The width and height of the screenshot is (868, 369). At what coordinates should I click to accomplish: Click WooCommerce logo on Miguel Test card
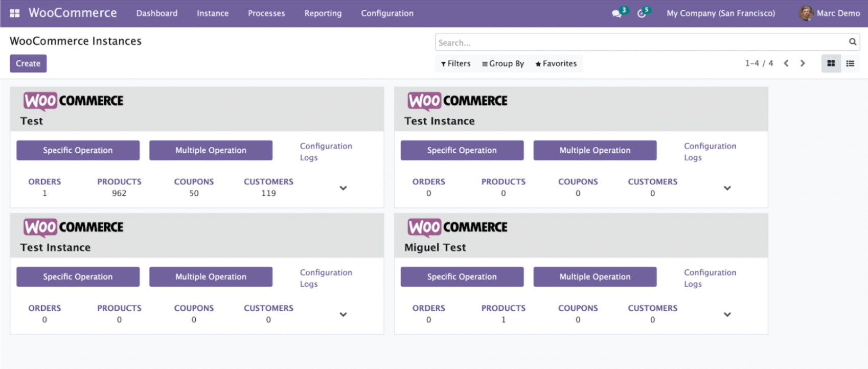[457, 227]
